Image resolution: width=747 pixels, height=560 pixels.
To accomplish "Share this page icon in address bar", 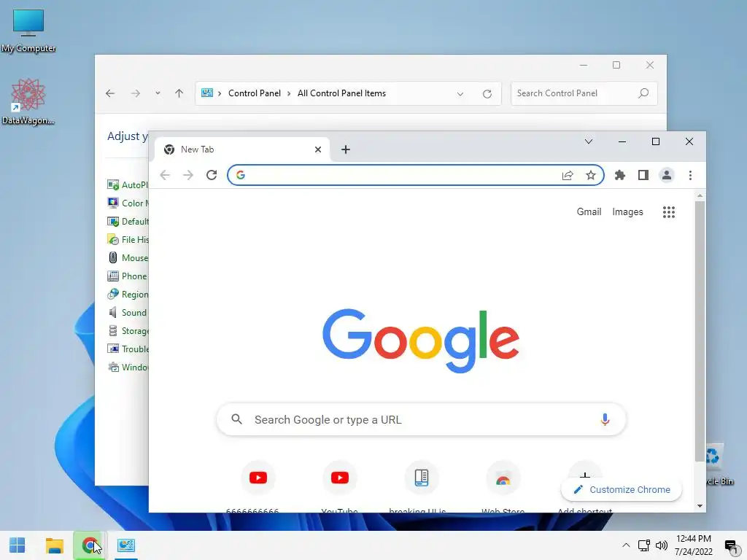I will (x=568, y=175).
